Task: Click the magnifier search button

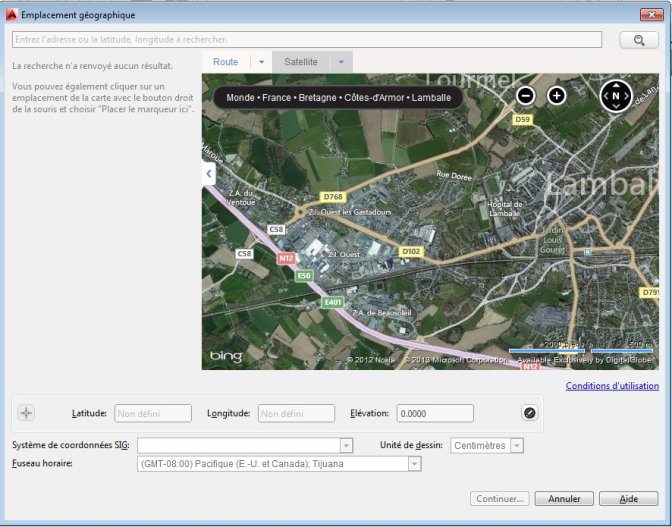Action: pos(639,40)
